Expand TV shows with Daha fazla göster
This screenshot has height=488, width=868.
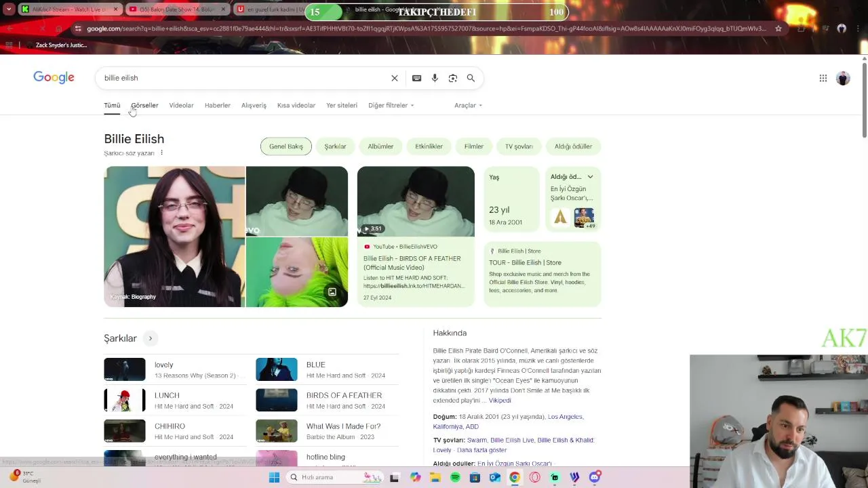click(481, 450)
